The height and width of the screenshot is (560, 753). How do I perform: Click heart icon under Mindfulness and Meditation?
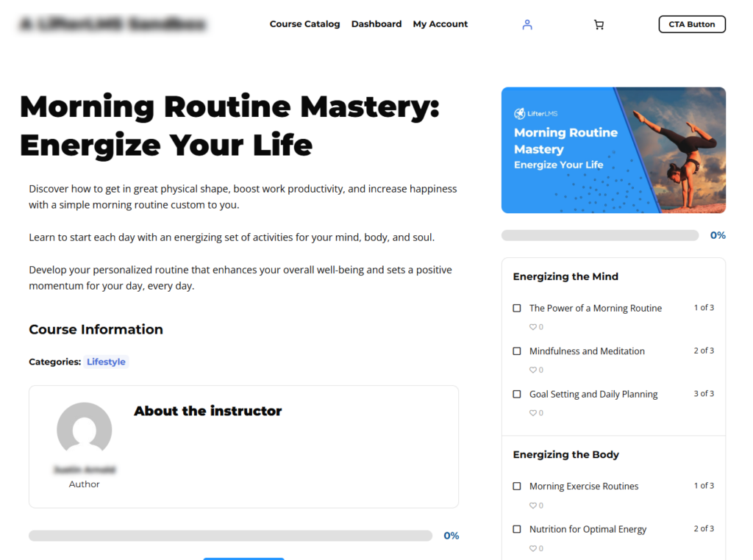pyautogui.click(x=532, y=370)
